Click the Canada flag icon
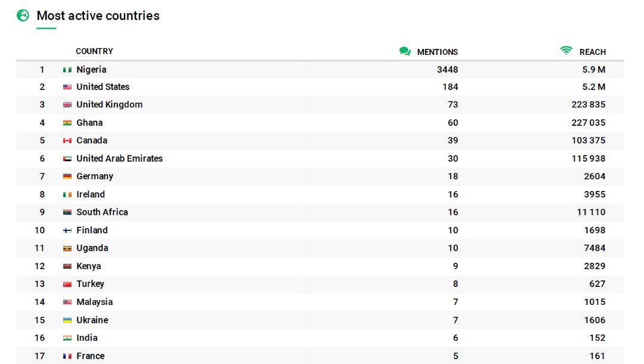 pyautogui.click(x=67, y=141)
